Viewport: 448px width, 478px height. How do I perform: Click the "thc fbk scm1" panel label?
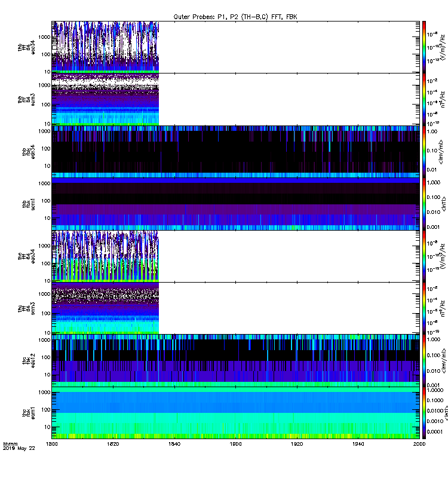28,413
